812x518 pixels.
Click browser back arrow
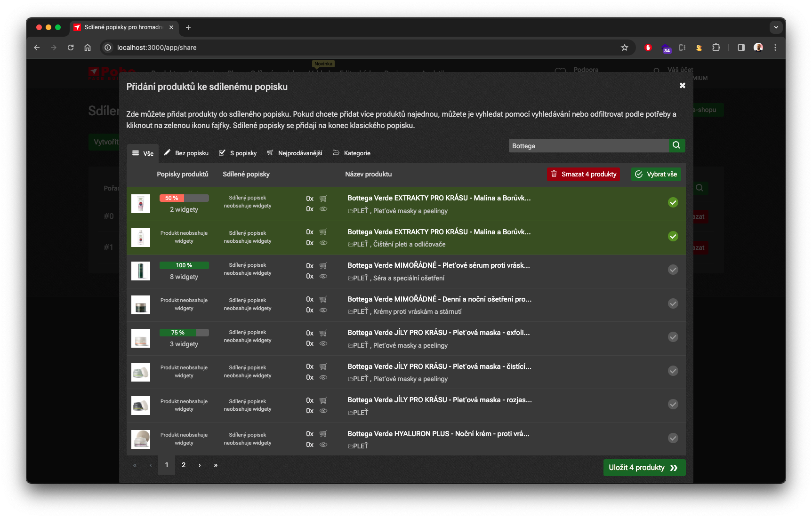37,48
